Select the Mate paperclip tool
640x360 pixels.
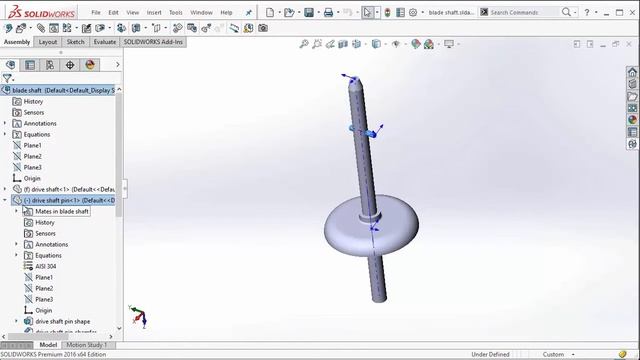pyautogui.click(x=41, y=28)
